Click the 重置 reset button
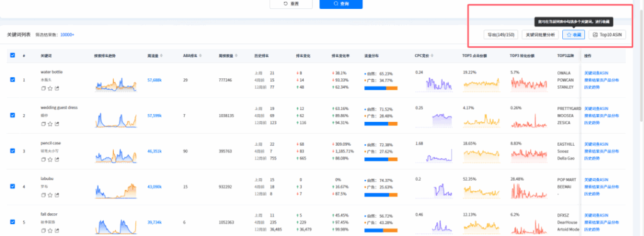644x236 pixels. click(x=291, y=4)
